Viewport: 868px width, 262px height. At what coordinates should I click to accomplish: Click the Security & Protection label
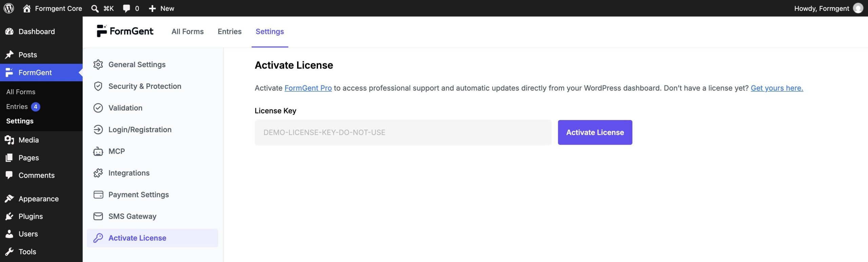pyautogui.click(x=145, y=86)
